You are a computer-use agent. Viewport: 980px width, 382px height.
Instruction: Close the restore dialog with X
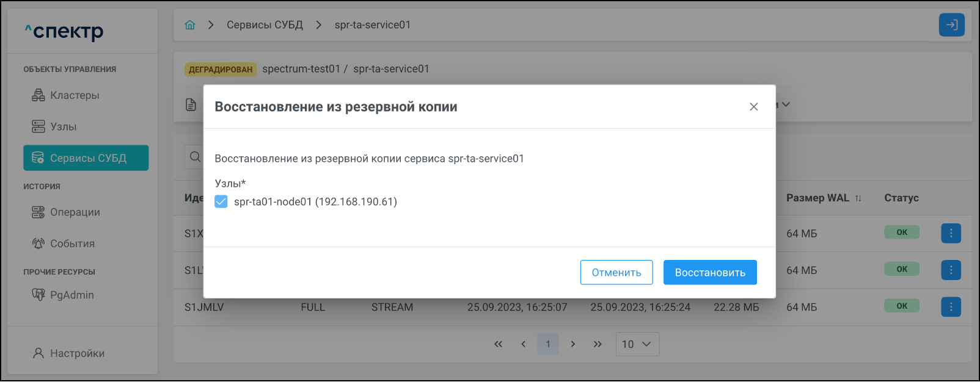tap(754, 107)
